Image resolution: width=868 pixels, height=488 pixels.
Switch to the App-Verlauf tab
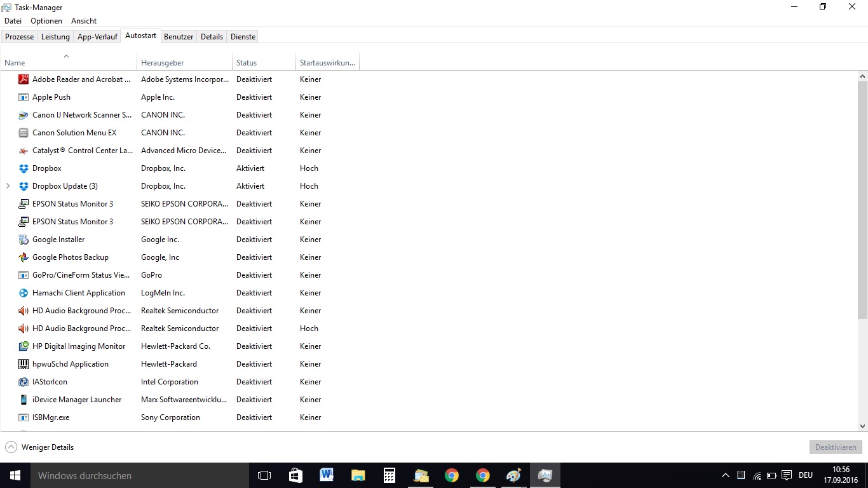coord(97,37)
